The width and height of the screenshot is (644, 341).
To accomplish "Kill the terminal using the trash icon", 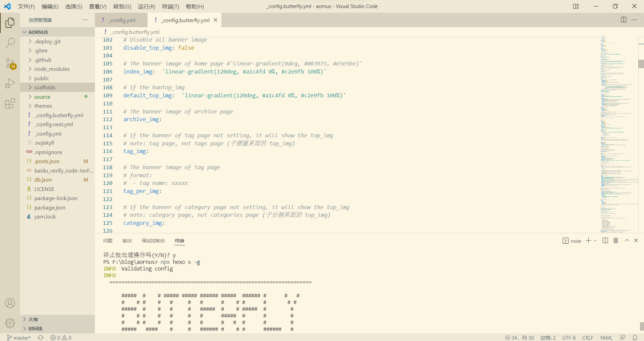I will click(x=615, y=241).
